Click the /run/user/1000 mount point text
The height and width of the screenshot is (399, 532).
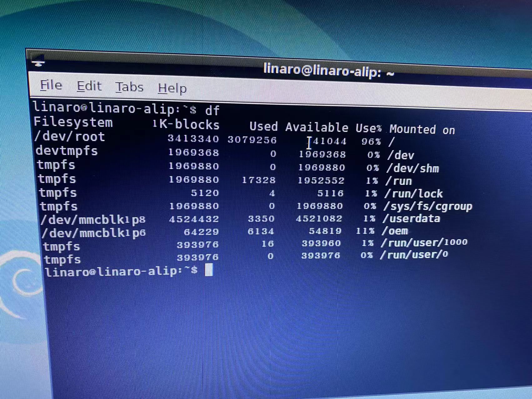[x=424, y=242]
